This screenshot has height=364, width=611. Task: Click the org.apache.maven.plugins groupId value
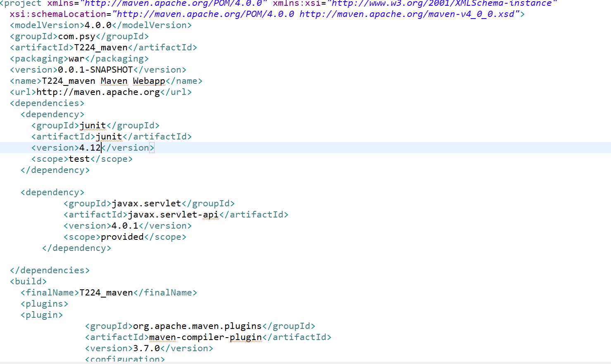click(x=197, y=326)
